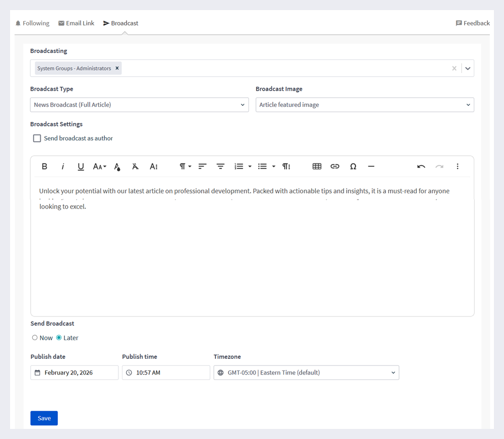
Task: Insert horizontal line in editor
Action: [x=371, y=166]
